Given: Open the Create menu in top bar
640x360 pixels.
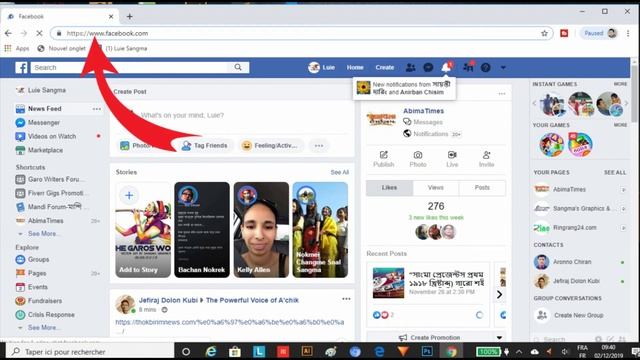Looking at the screenshot, I should pyautogui.click(x=384, y=67).
